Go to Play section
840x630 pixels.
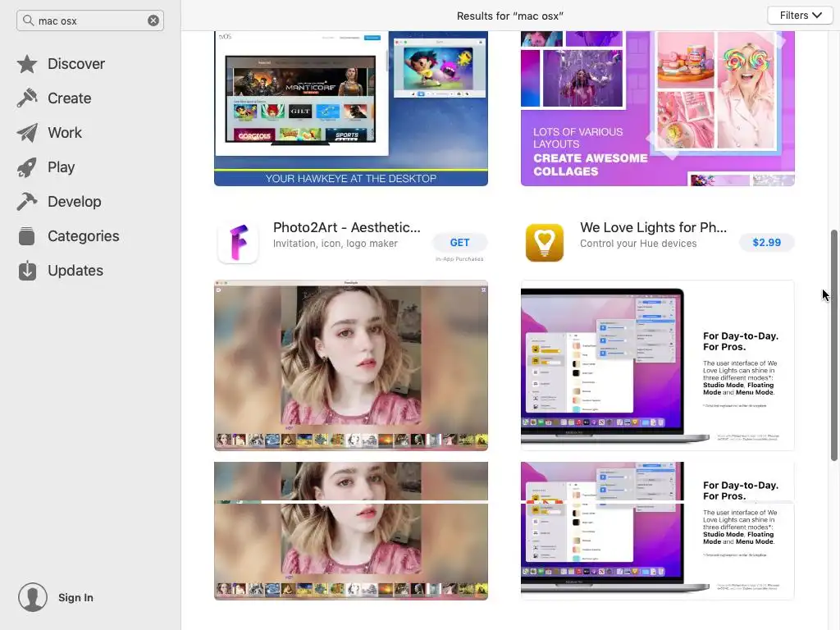[61, 167]
